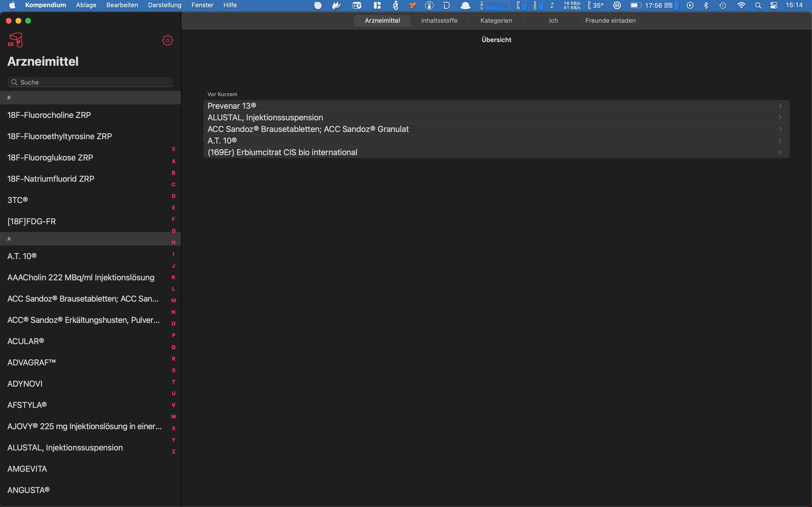Click the Time Machine menu bar icon
Image resolution: width=812 pixels, height=507 pixels.
point(723,5)
